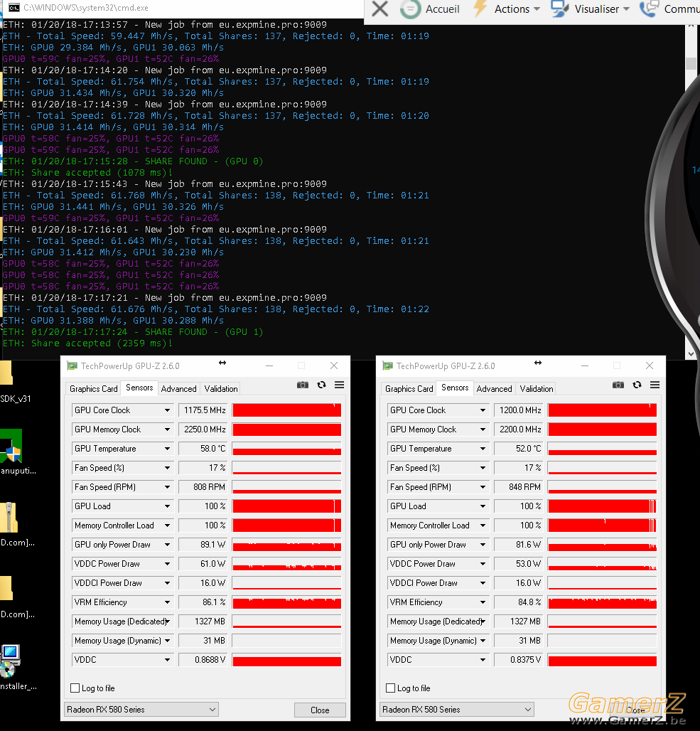Select the installer computer-disc desktop icon
This screenshot has width=700, height=731.
[10, 661]
